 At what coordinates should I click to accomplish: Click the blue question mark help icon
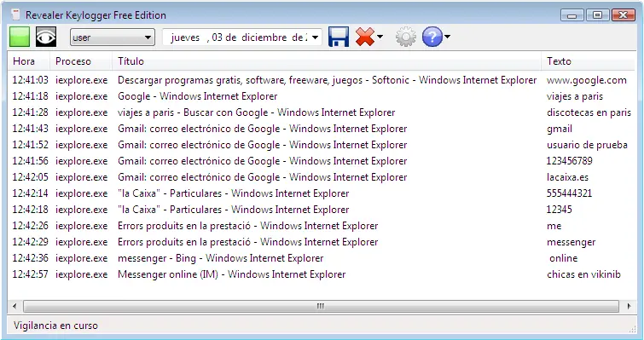tap(432, 37)
